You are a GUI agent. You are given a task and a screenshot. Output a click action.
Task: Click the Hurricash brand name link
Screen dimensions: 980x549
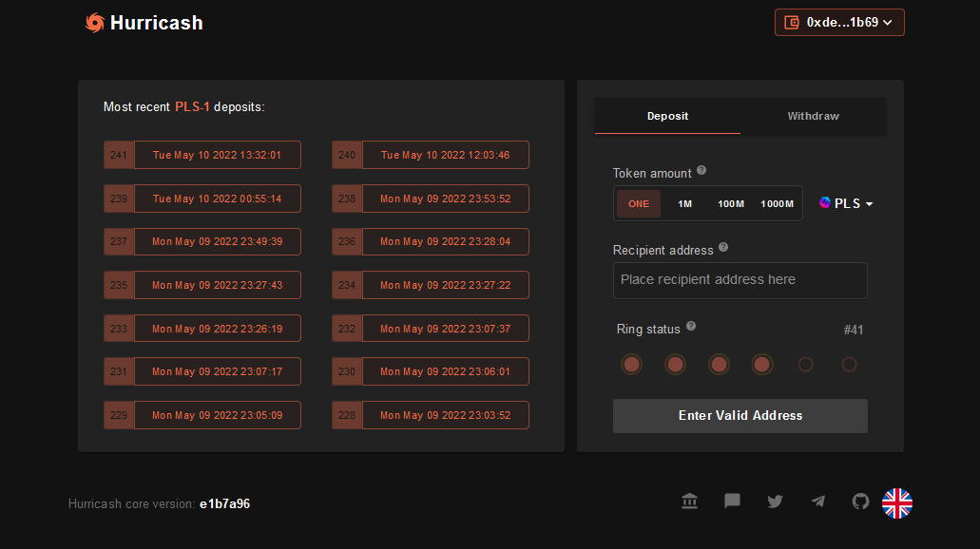click(x=156, y=23)
